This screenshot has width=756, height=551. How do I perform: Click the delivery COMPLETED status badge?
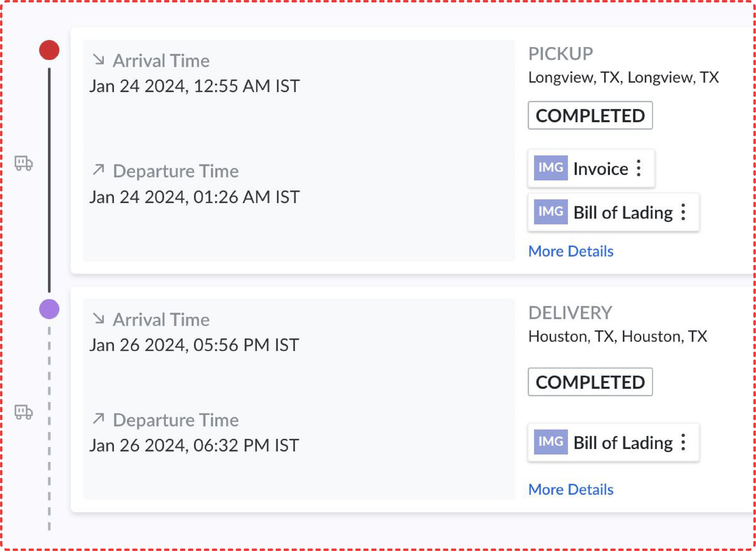pyautogui.click(x=590, y=382)
